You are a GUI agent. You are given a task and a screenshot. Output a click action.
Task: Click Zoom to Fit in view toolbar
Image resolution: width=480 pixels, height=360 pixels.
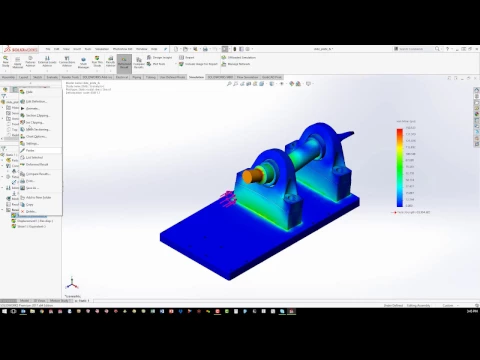(229, 84)
